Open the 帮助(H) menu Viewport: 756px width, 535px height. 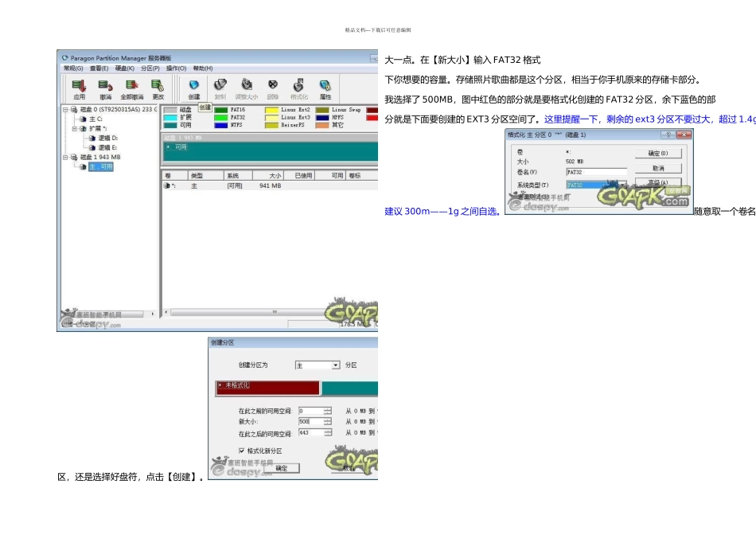tap(202, 68)
